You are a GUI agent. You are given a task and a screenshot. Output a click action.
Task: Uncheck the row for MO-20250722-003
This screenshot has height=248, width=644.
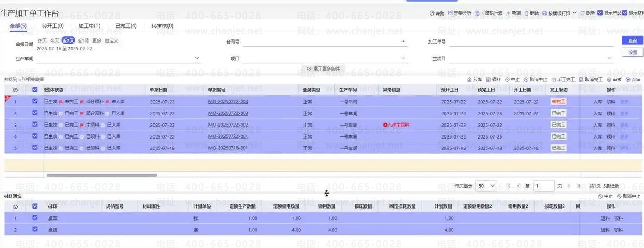tap(35, 113)
